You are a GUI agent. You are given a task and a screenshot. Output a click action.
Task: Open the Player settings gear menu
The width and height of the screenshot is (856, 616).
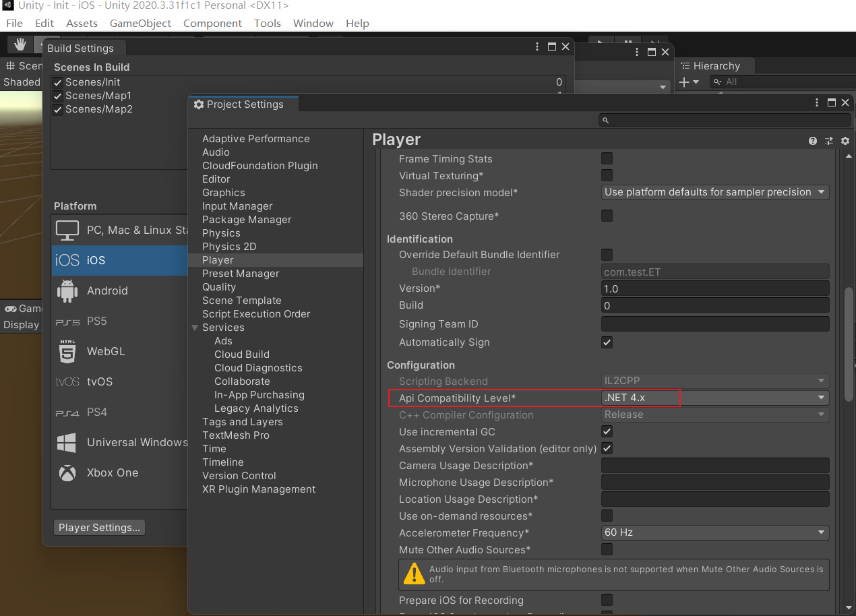pos(845,140)
